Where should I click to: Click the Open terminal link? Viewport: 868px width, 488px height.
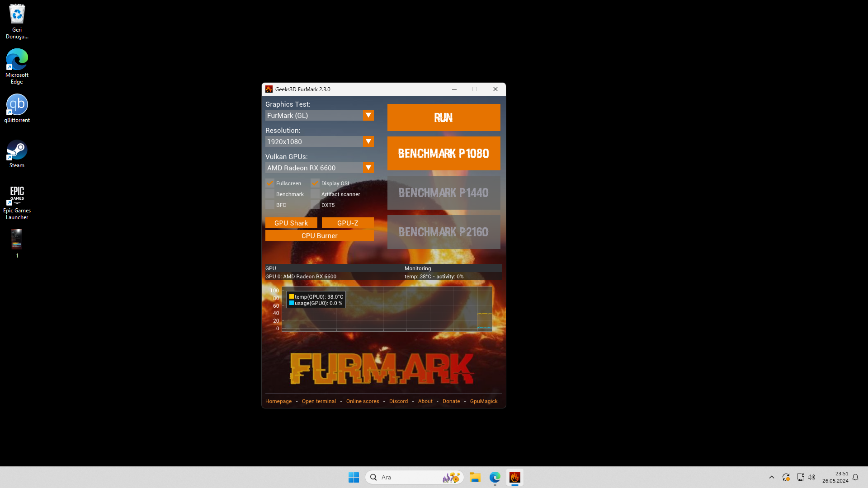pos(319,401)
